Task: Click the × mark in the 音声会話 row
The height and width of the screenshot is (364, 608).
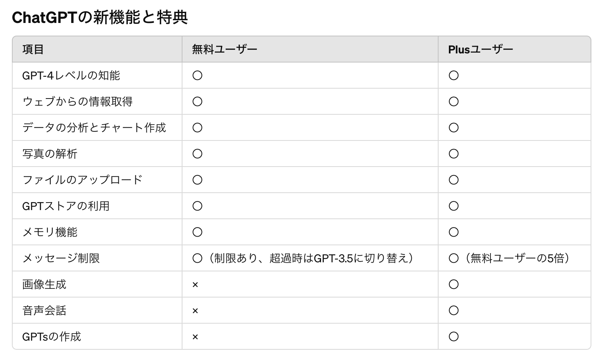Action: (195, 311)
